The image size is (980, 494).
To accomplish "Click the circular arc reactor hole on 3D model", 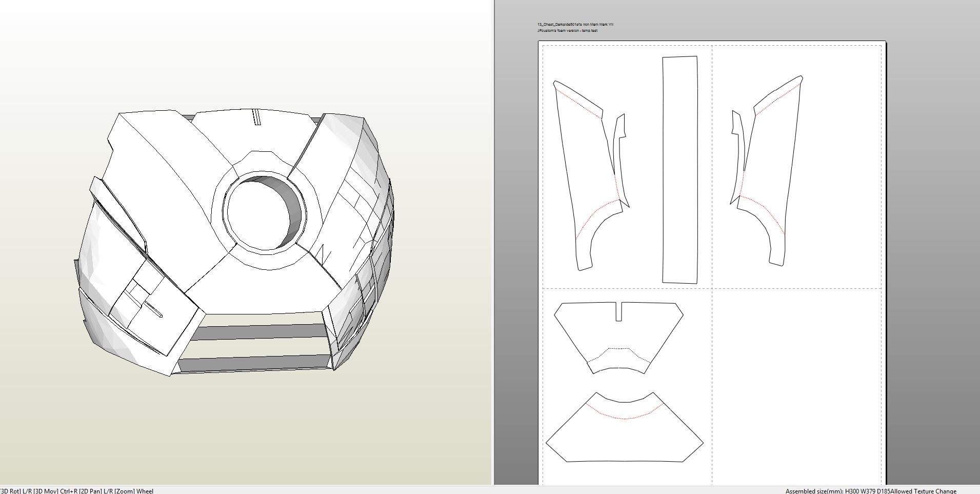I will [265, 212].
